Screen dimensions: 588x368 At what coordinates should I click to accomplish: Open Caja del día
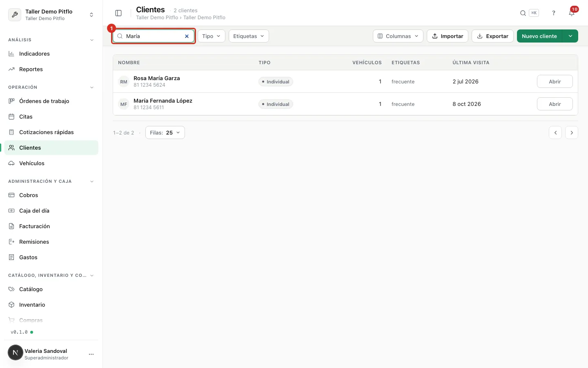click(51, 211)
